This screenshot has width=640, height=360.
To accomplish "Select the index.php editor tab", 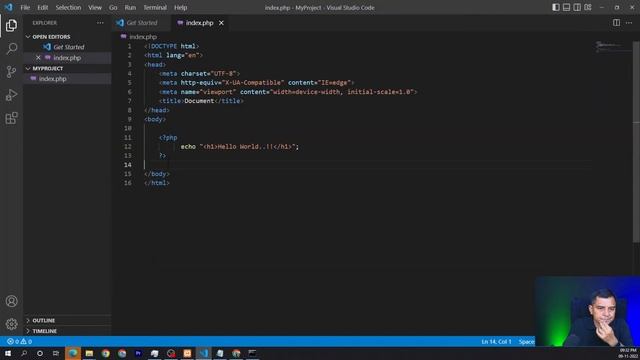I will [x=199, y=23].
